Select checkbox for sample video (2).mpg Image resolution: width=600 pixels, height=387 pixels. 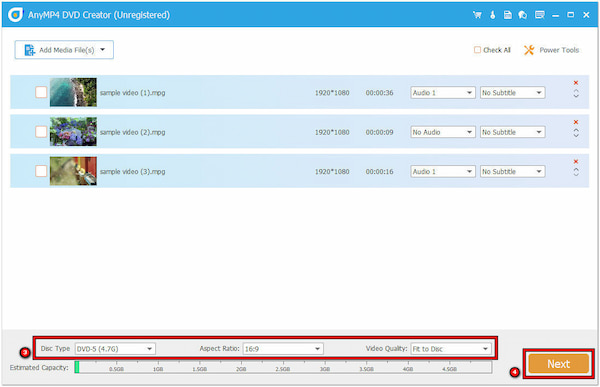click(41, 132)
